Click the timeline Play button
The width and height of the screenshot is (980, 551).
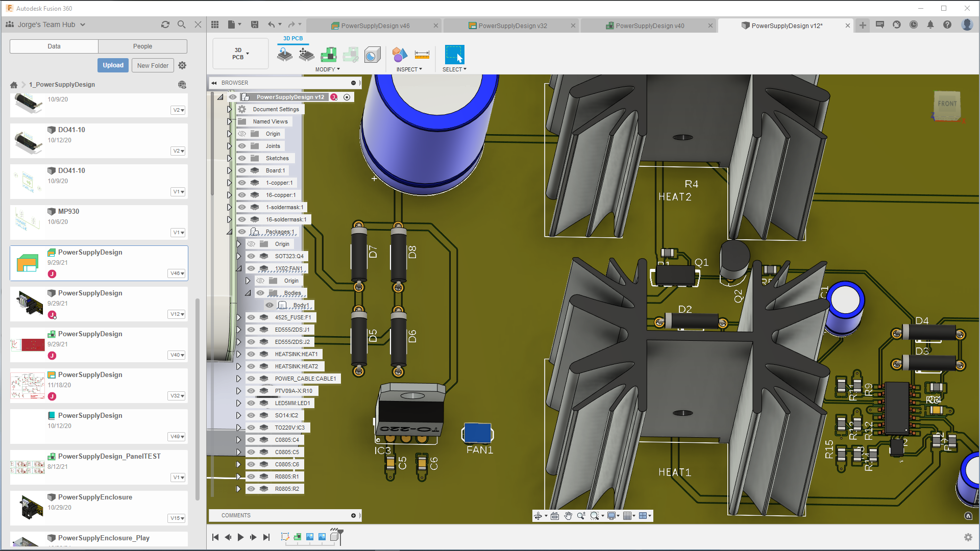click(x=240, y=537)
